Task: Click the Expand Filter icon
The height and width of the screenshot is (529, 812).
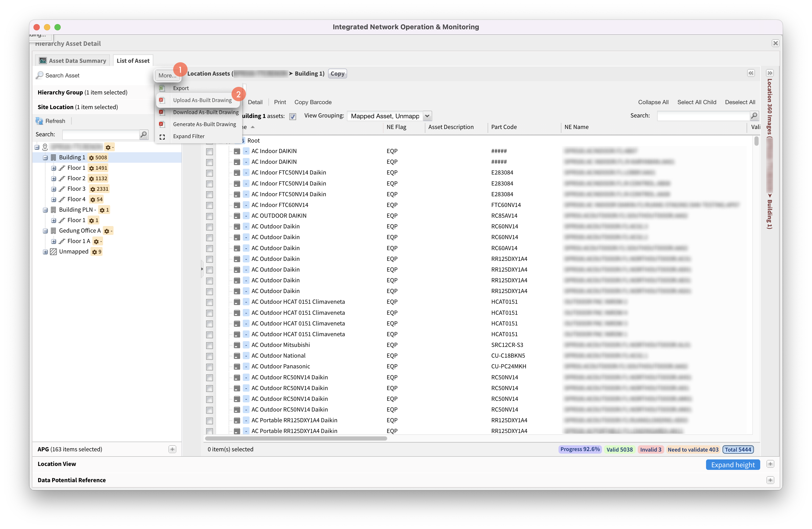Action: point(162,137)
